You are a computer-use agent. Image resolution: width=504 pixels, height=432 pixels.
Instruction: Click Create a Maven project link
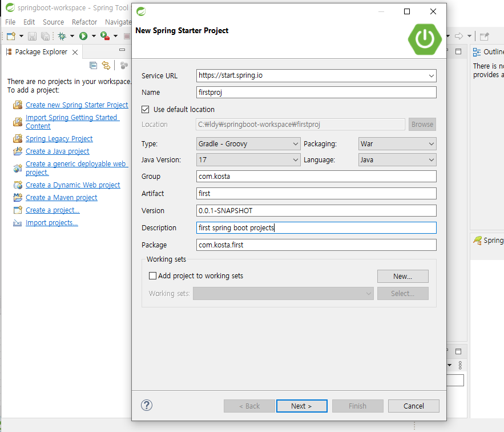[62, 198]
